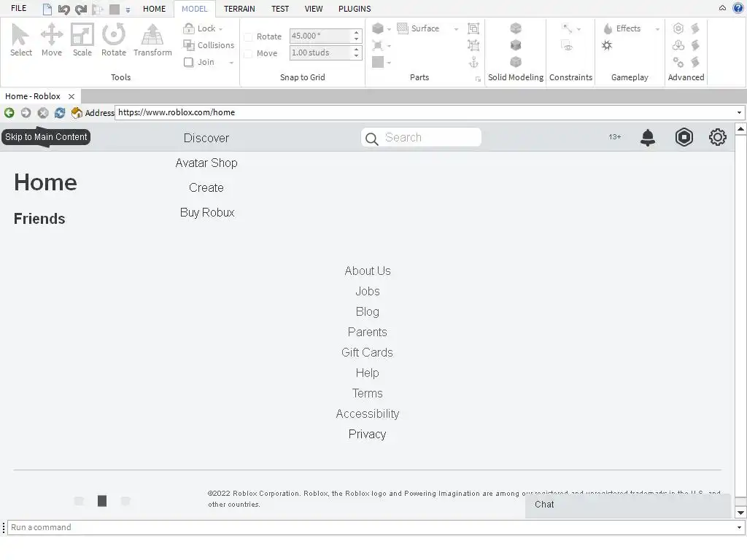Image resolution: width=747 pixels, height=560 pixels.
Task: Insert a Part block
Action: click(x=378, y=28)
